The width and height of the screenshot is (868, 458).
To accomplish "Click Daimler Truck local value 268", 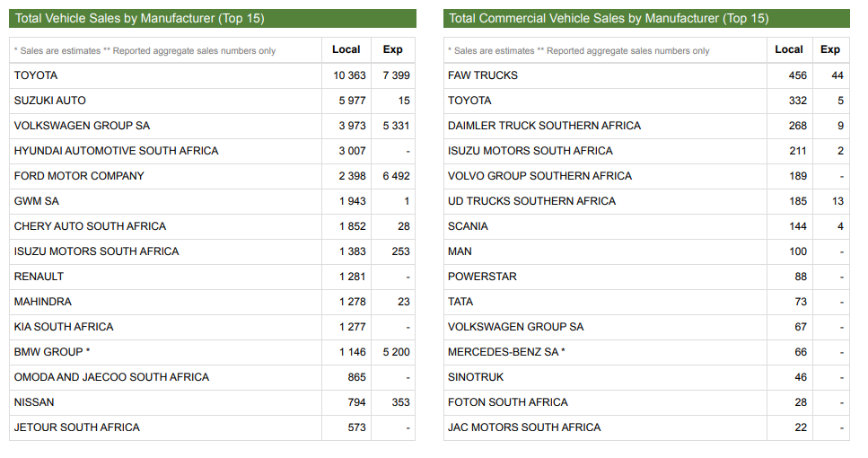I will [x=798, y=126].
